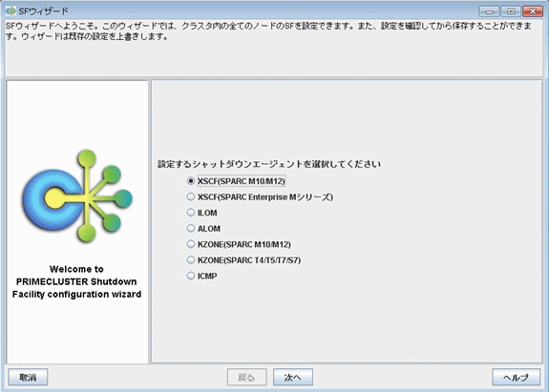Click the disabled 戻る (Back) button
The image size is (549, 392).
click(x=247, y=378)
